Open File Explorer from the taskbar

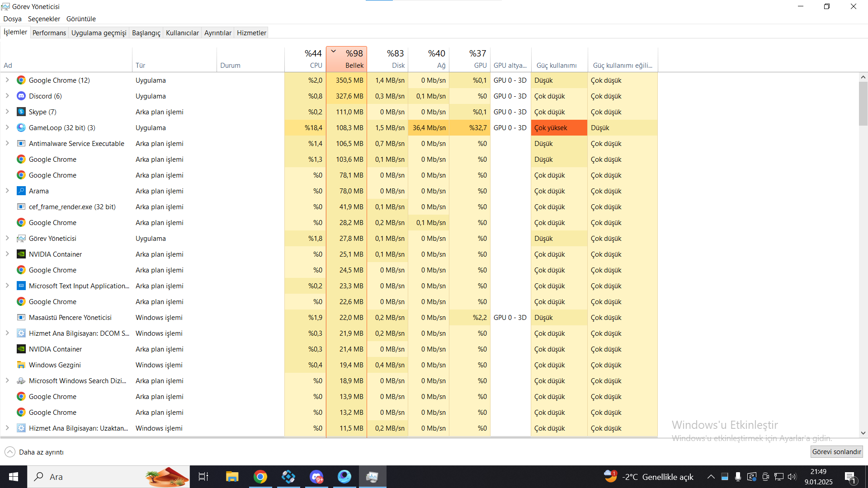tap(232, 477)
